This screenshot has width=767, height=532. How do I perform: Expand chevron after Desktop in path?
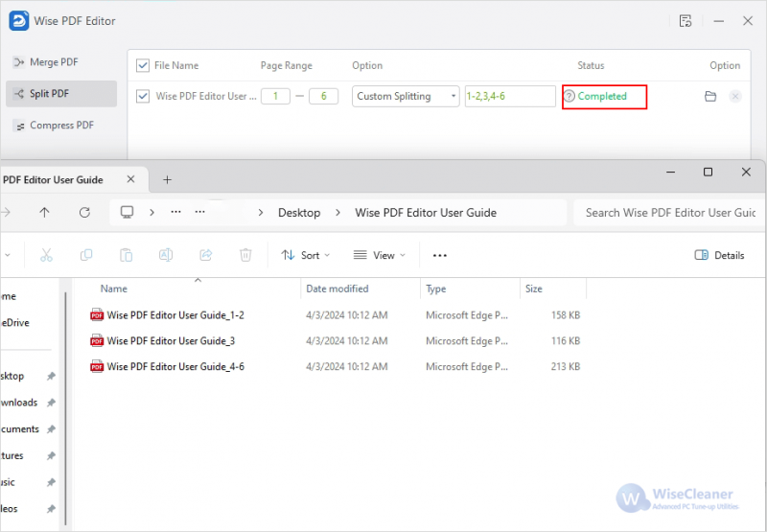click(x=338, y=213)
